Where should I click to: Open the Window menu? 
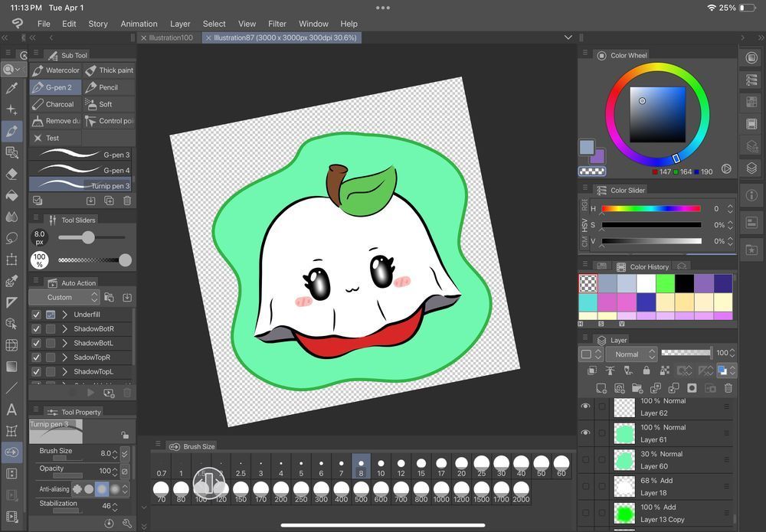click(x=313, y=24)
